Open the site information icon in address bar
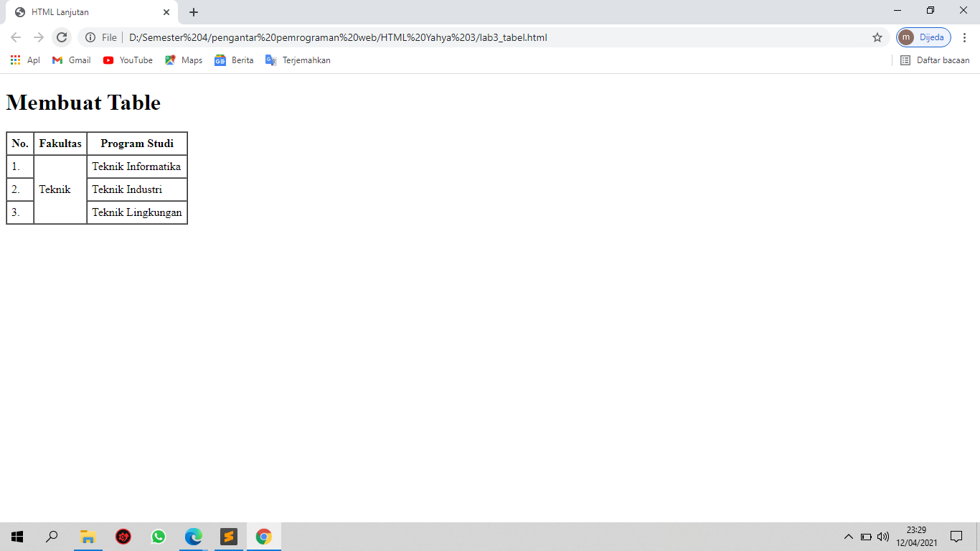The width and height of the screenshot is (980, 551). click(90, 37)
